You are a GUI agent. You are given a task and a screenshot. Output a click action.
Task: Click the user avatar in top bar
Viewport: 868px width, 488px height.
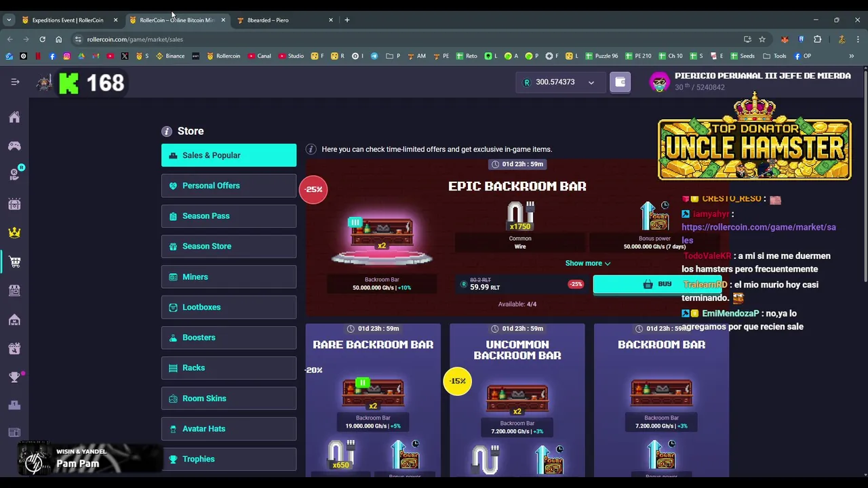pyautogui.click(x=659, y=82)
